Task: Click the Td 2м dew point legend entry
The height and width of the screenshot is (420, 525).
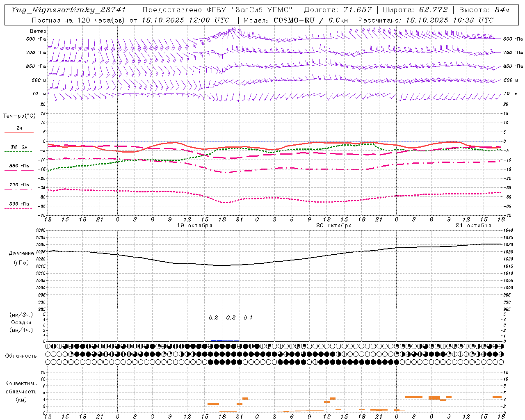Action: point(19,147)
